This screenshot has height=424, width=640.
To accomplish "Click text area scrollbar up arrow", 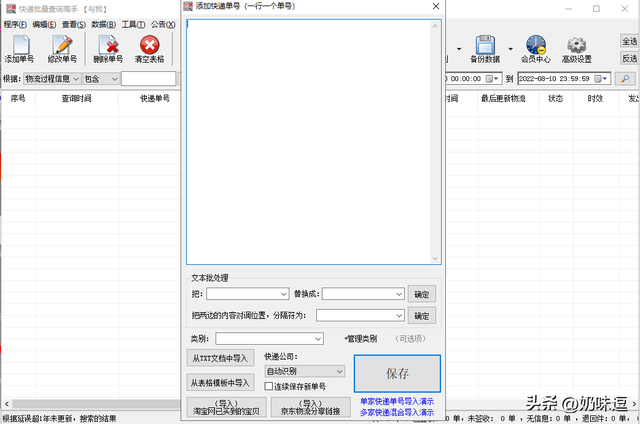I will pos(435,25).
